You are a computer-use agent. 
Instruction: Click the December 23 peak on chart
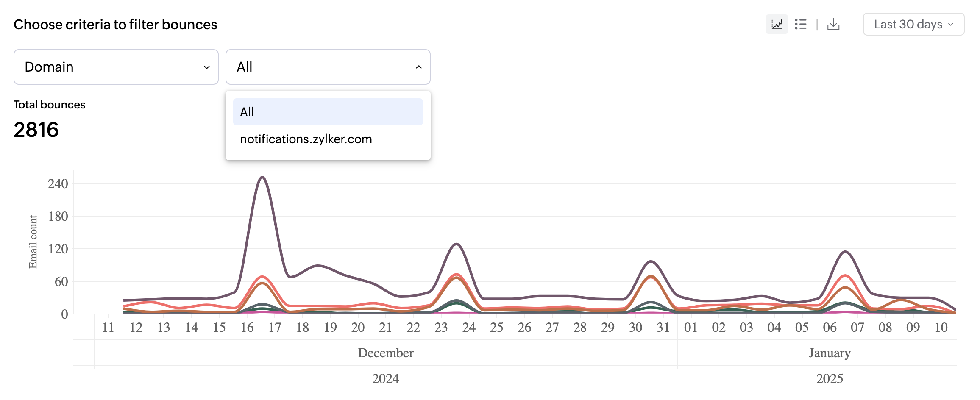coord(456,244)
